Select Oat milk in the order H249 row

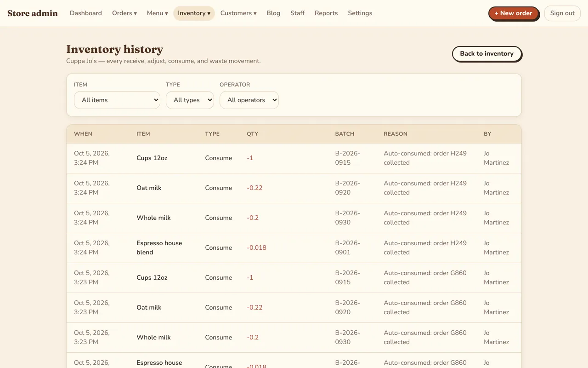pyautogui.click(x=149, y=188)
